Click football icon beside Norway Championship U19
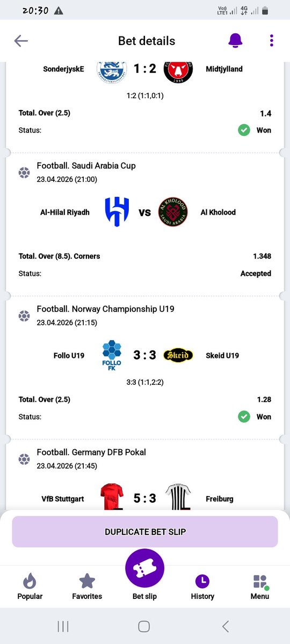This screenshot has width=290, height=644. 24,316
